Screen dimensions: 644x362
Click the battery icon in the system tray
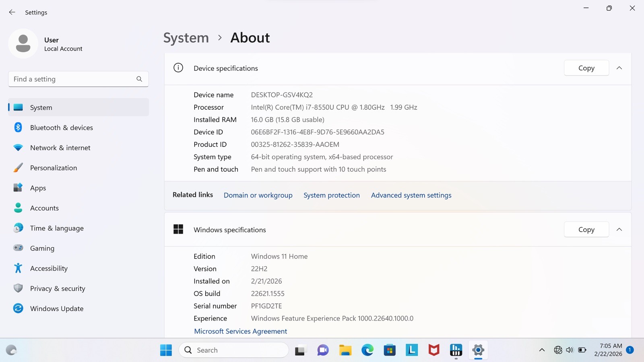582,350
